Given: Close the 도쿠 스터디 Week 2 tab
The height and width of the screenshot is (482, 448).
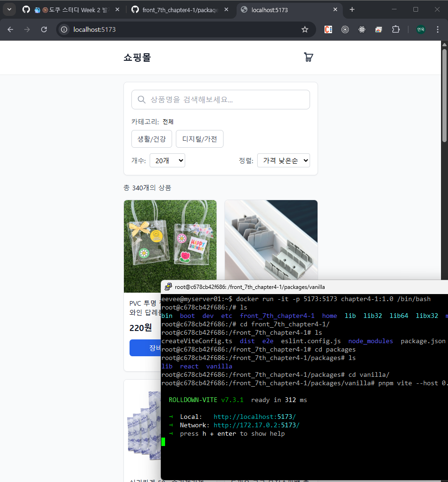Looking at the screenshot, I should (x=117, y=9).
